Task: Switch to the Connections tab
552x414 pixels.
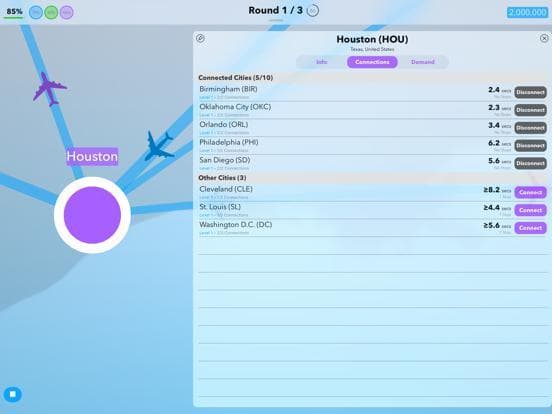Action: pos(372,62)
